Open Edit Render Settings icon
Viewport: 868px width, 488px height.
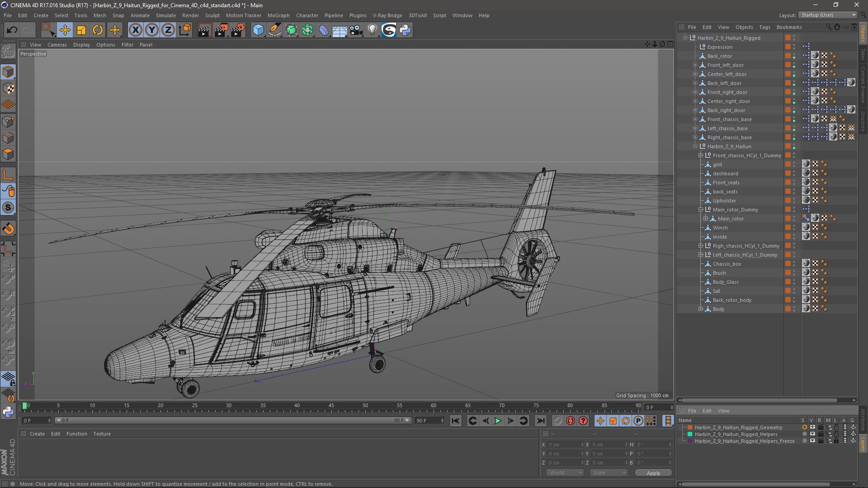[x=237, y=30]
